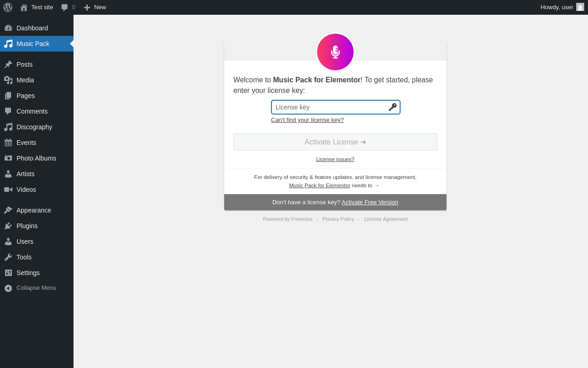Click the Media library icon
The height and width of the screenshot is (368, 588).
click(8, 80)
